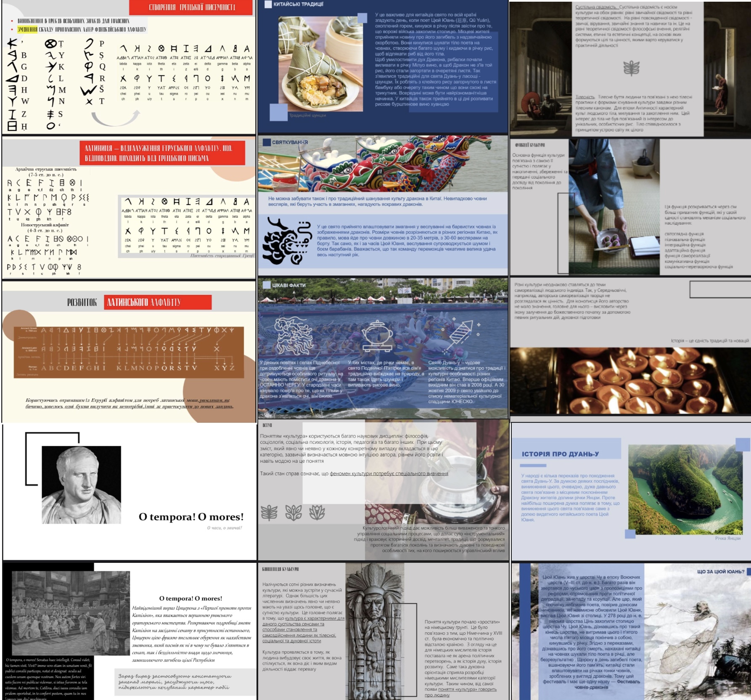Open the burning candles photo
Image resolution: width=751 pixels, height=700 pixels.
(x=630, y=381)
